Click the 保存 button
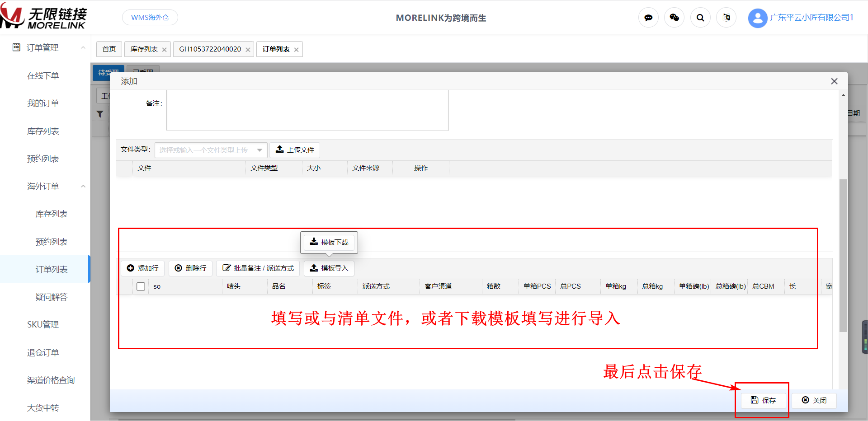The height and width of the screenshot is (421, 868). pyautogui.click(x=763, y=400)
